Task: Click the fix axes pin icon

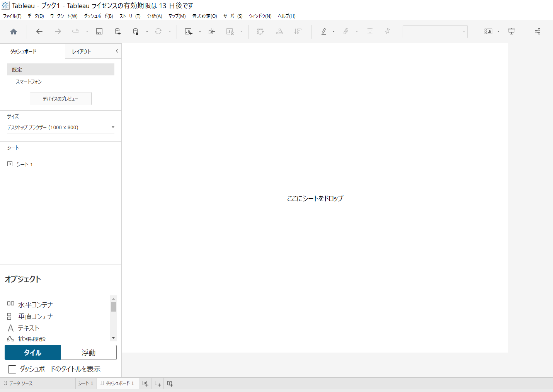Action: (x=388, y=31)
